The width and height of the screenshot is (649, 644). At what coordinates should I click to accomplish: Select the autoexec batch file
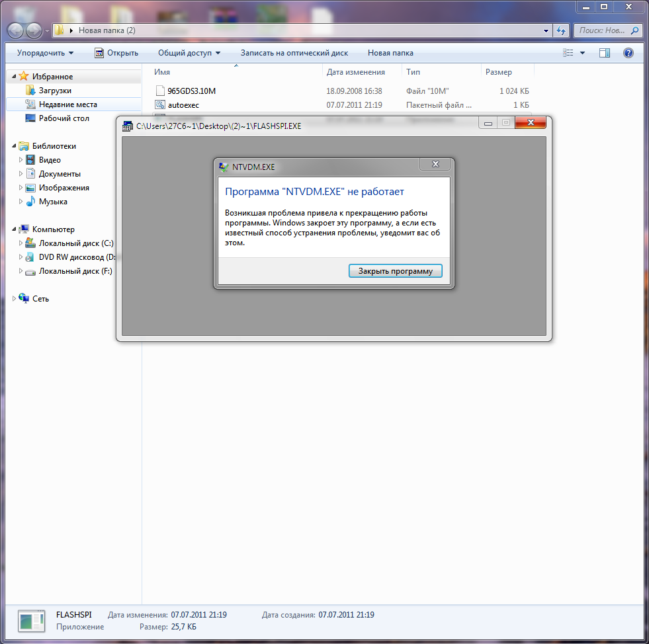pyautogui.click(x=183, y=104)
